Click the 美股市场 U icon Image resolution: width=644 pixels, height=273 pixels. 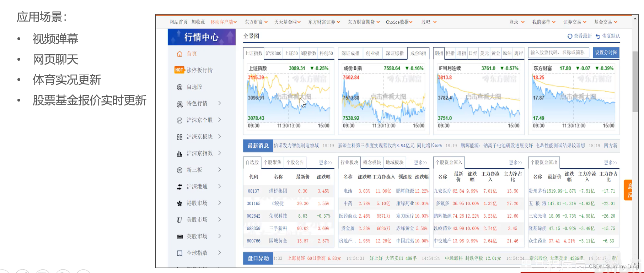click(x=180, y=220)
